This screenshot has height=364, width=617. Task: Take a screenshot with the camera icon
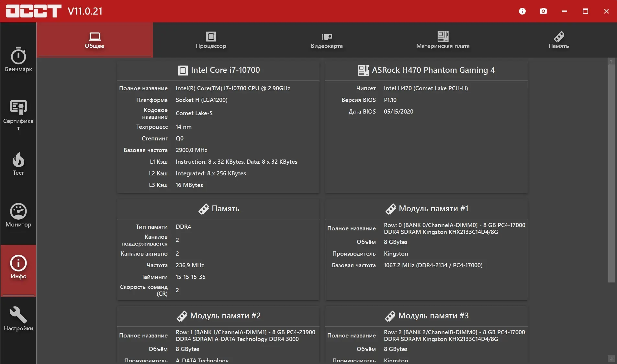543,11
